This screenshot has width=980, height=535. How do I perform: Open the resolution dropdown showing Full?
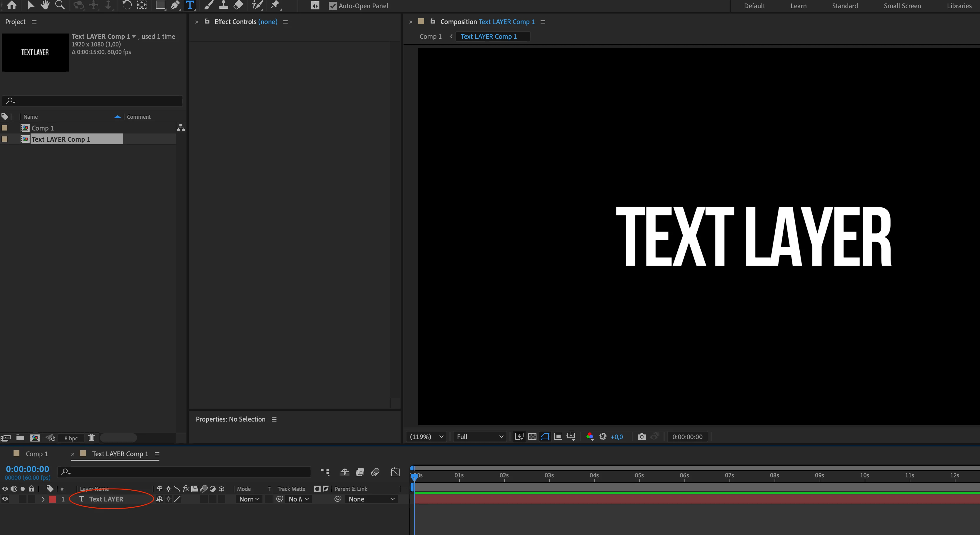(479, 437)
